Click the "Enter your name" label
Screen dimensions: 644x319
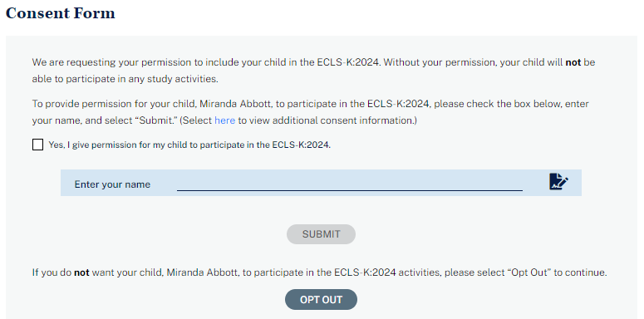click(x=112, y=184)
